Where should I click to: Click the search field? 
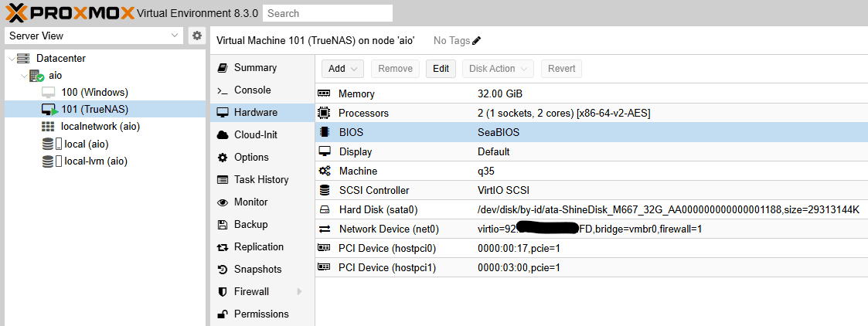coord(328,13)
